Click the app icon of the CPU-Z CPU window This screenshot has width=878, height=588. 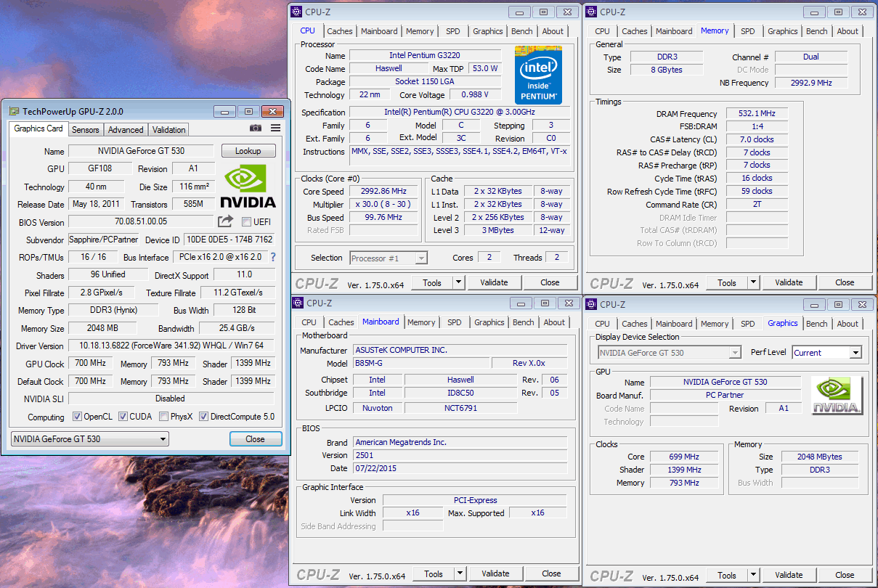point(297,12)
